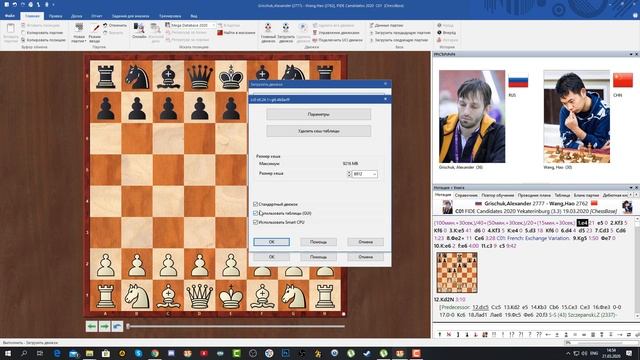Viewport: 640px width, 360px height.
Task: Open the Таблица notation tab
Action: (x=562, y=195)
